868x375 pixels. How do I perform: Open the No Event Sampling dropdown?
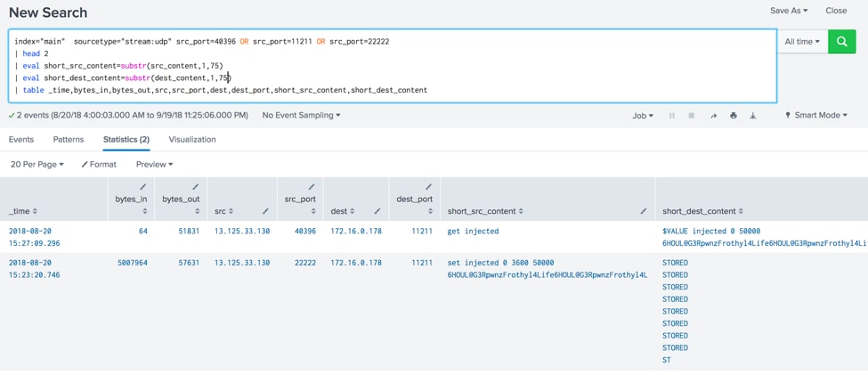click(x=301, y=115)
